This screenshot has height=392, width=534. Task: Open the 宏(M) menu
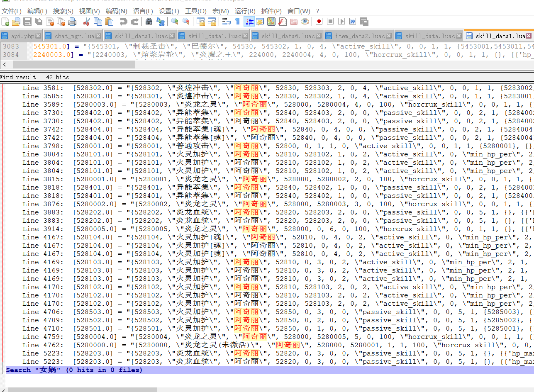point(220,11)
